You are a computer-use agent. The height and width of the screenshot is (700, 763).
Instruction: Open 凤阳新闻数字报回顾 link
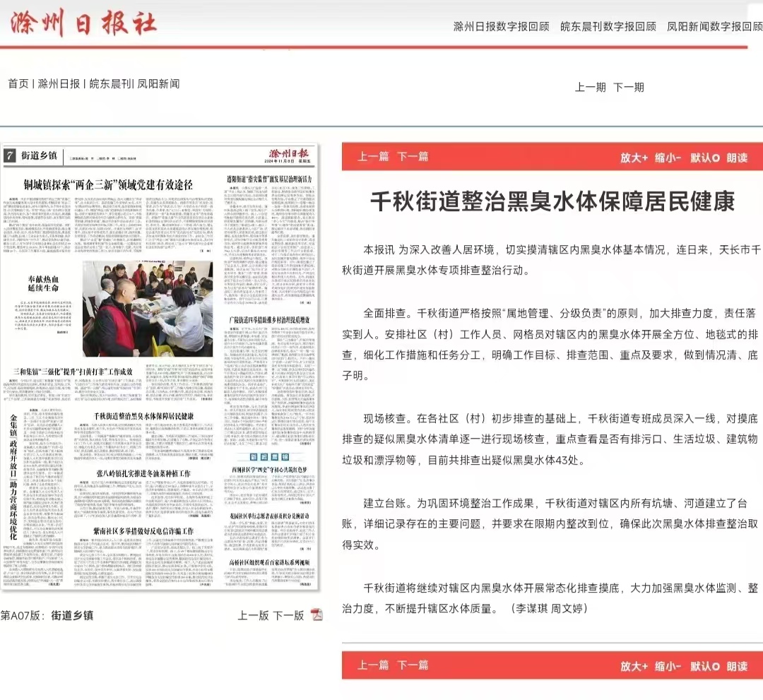click(x=714, y=26)
